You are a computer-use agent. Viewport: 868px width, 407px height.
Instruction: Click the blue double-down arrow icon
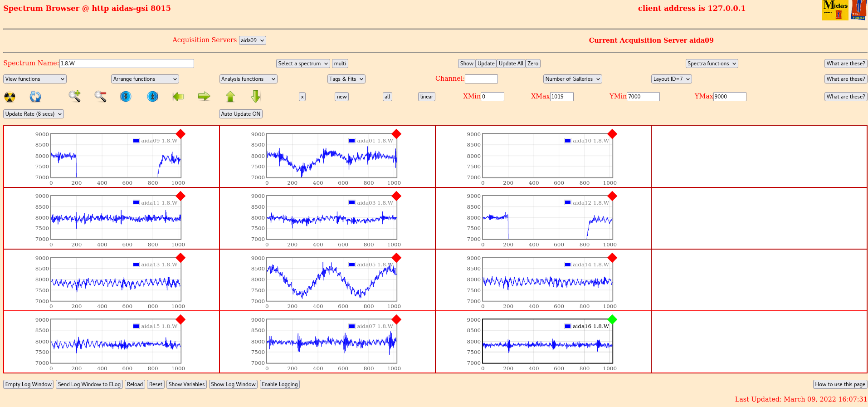tap(126, 96)
